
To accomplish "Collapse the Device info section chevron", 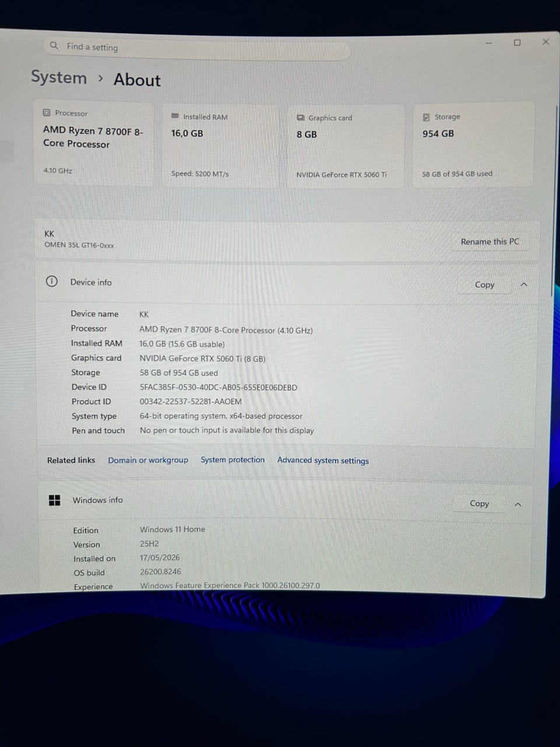I will click(x=524, y=285).
